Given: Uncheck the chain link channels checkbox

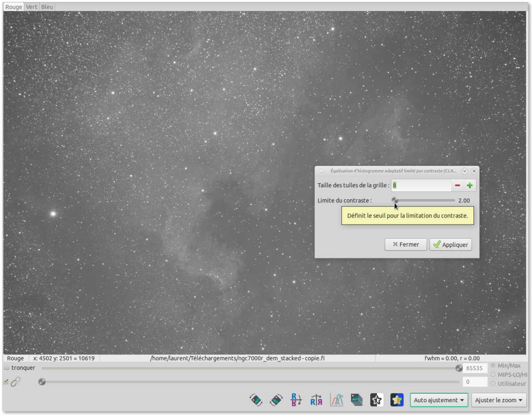Looking at the screenshot, I should [6, 381].
